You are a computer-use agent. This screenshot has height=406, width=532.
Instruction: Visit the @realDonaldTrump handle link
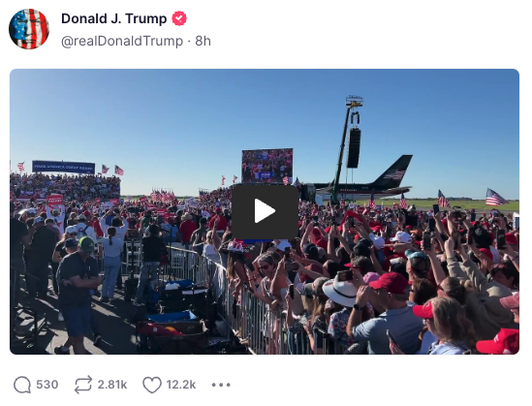122,41
